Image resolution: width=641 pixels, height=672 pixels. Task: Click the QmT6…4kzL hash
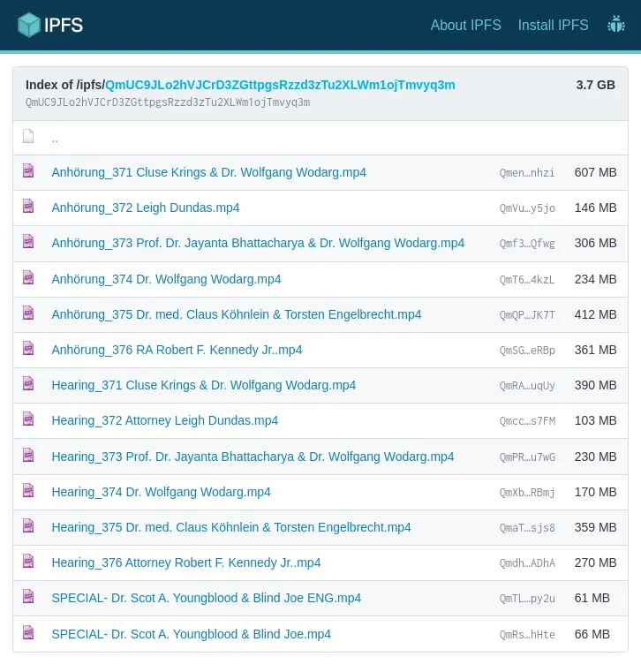coord(527,279)
